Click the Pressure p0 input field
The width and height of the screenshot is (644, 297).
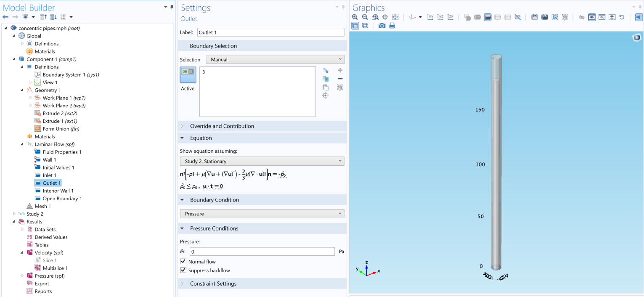pos(262,252)
